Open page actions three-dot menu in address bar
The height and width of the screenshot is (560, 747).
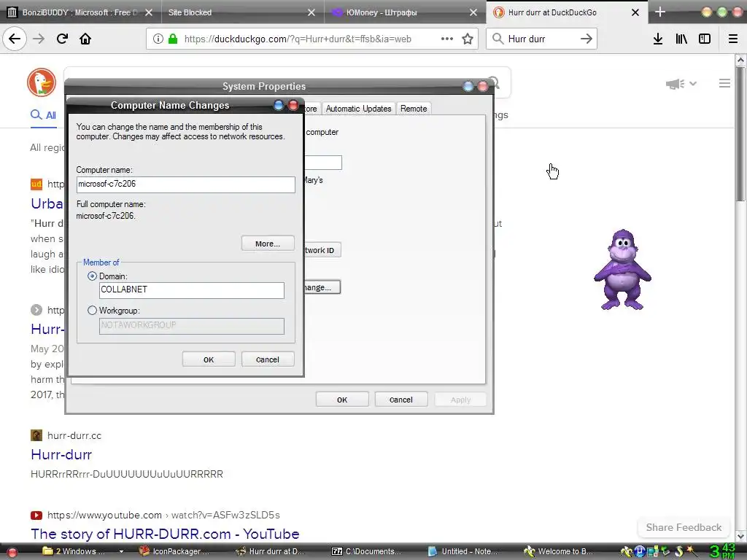pyautogui.click(x=447, y=39)
